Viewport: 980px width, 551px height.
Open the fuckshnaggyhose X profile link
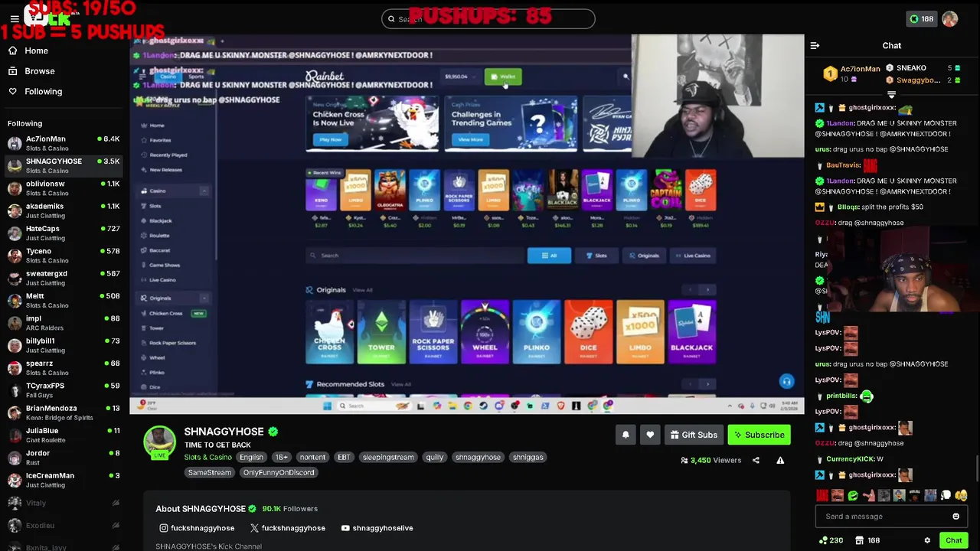[287, 528]
